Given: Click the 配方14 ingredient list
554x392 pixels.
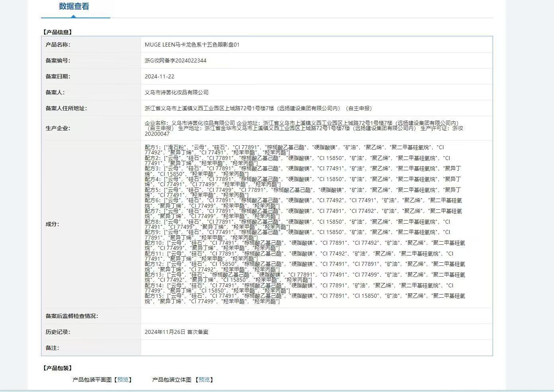Looking at the screenshot, I should [x=299, y=288].
